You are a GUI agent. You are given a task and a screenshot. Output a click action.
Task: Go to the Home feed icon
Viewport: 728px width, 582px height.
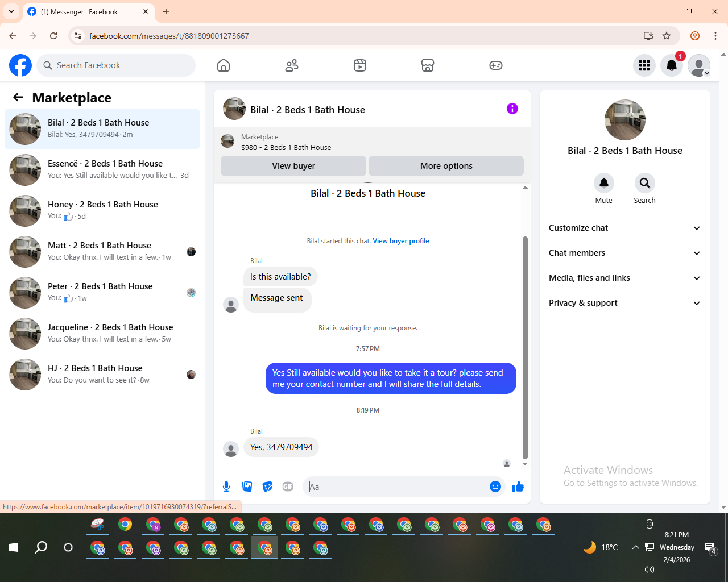224,65
